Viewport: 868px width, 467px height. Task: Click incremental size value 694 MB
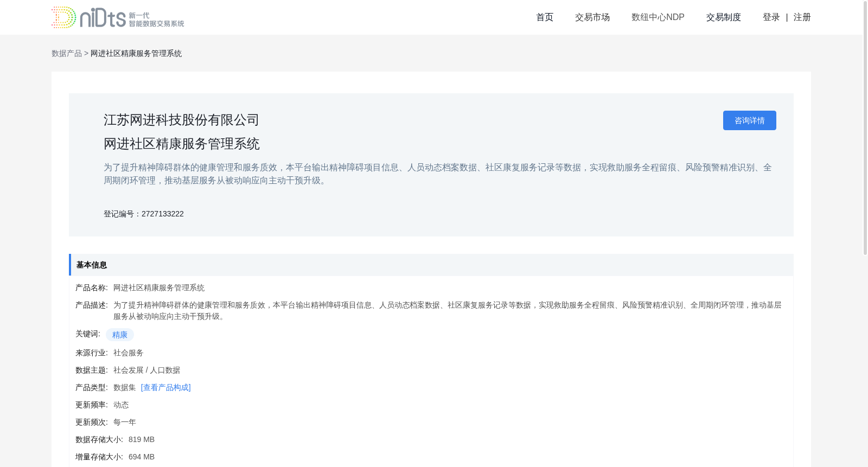click(142, 457)
